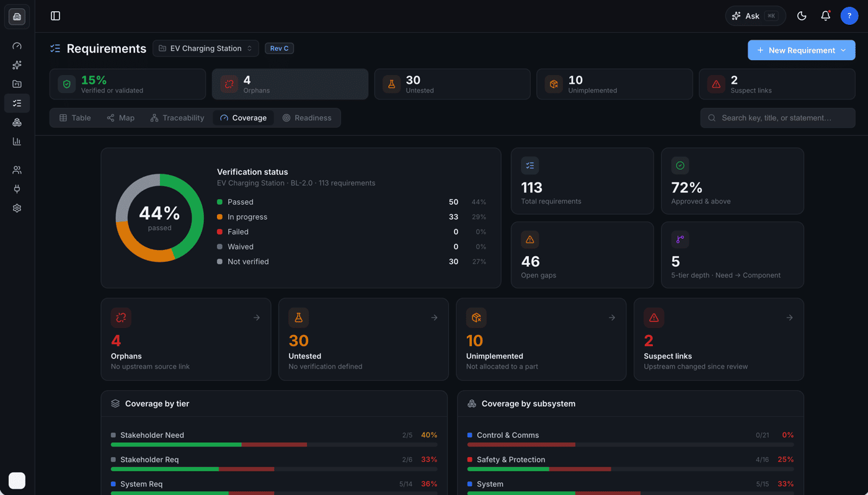Image resolution: width=868 pixels, height=495 pixels.
Task: Click the flask icon on top Untested card
Action: click(x=391, y=84)
